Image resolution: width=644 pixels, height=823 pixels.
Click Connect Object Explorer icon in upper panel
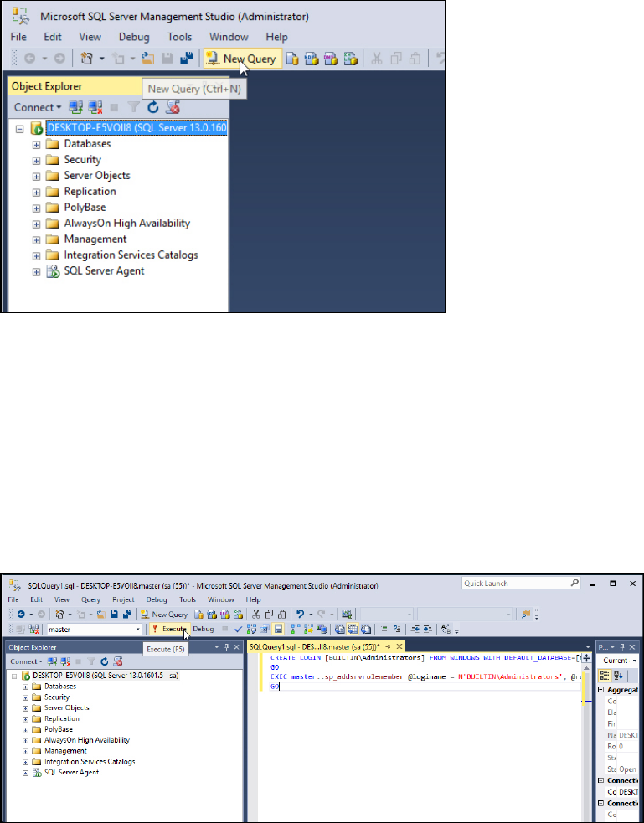(x=76, y=108)
